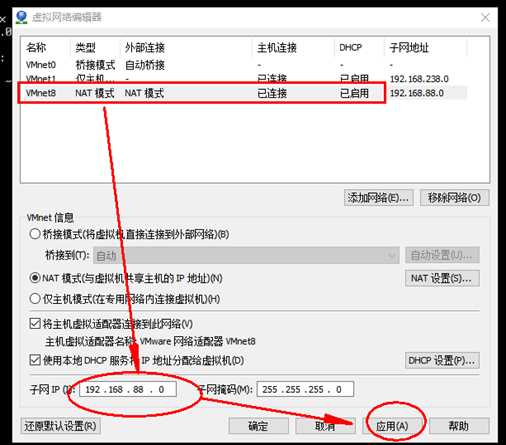Open DHCP 设置(P)... dialog
Viewport: 506px width, 445px height.
(x=442, y=360)
